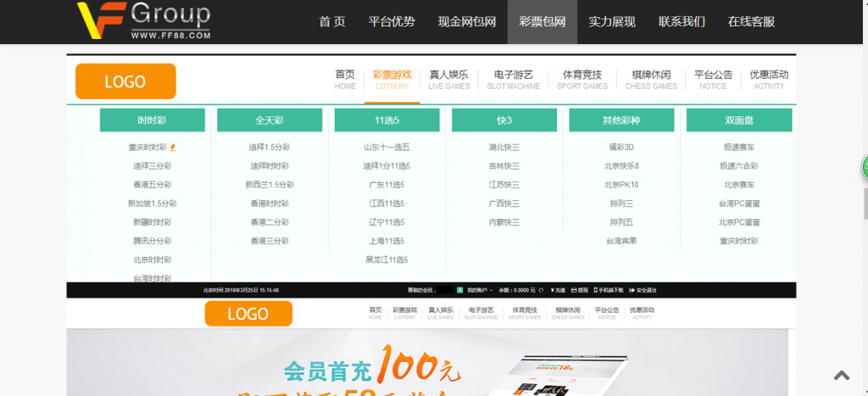Viewport: 868px width, 396px height.
Task: Click the 快3 category header button
Action: pyautogui.click(x=504, y=120)
